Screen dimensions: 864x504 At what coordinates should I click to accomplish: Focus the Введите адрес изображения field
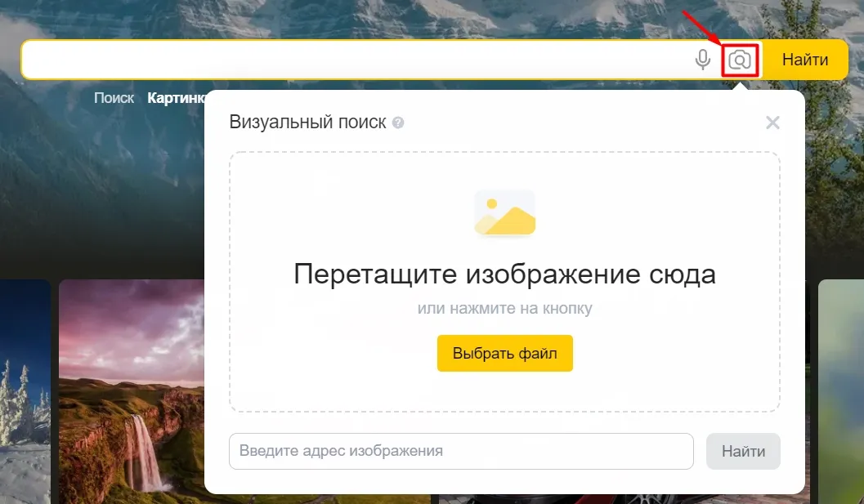pos(461,451)
